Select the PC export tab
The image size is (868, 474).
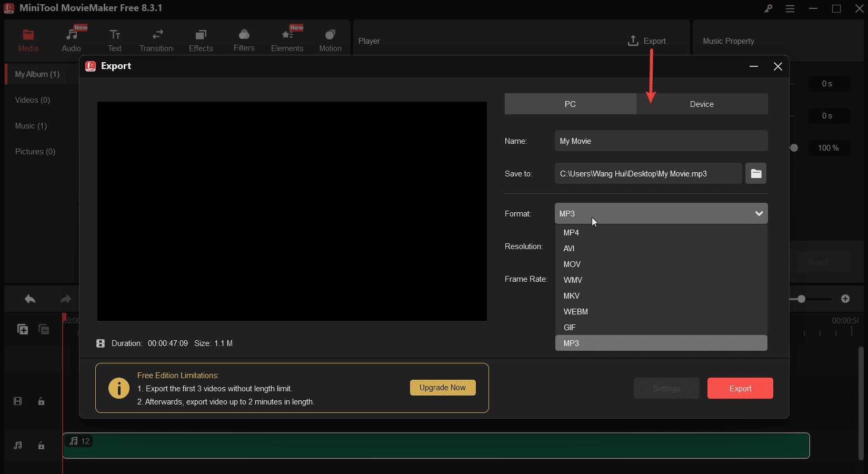[570, 104]
